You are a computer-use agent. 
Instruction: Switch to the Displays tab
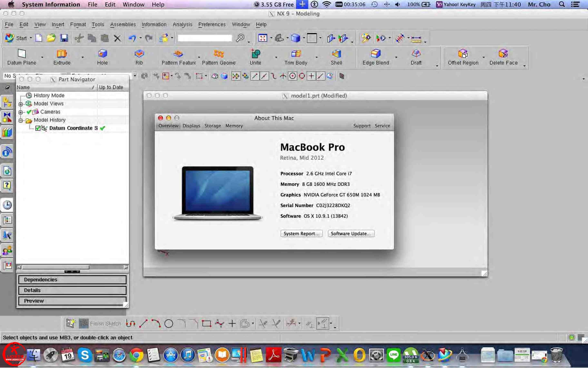pos(191,126)
